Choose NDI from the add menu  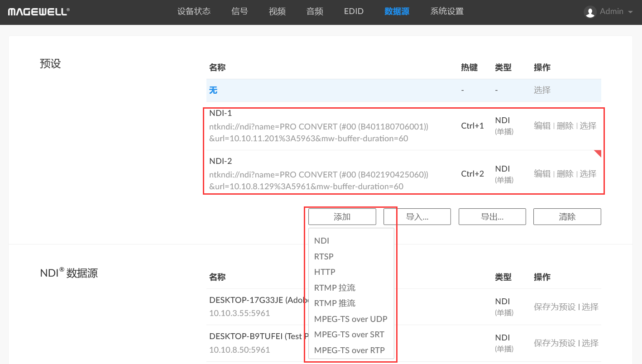(x=322, y=241)
